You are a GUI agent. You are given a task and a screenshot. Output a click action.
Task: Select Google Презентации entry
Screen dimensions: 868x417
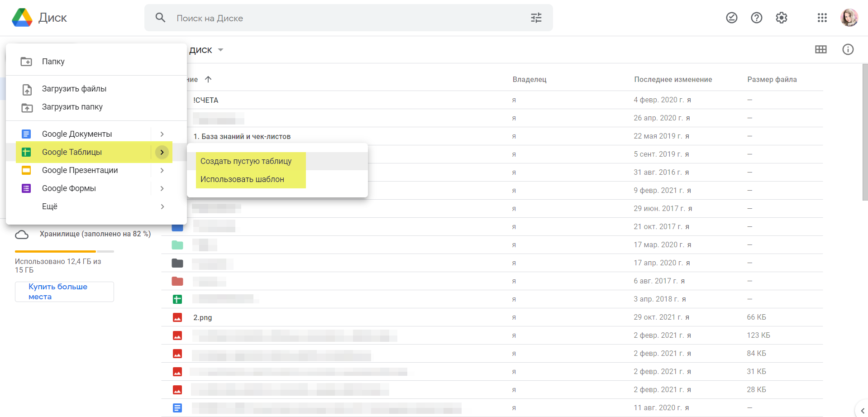click(96, 170)
